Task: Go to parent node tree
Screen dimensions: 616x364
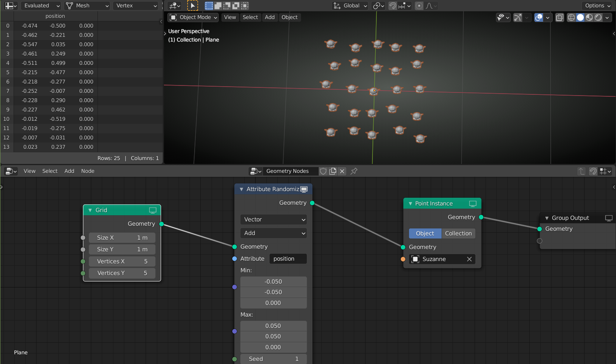Action: 581,171
